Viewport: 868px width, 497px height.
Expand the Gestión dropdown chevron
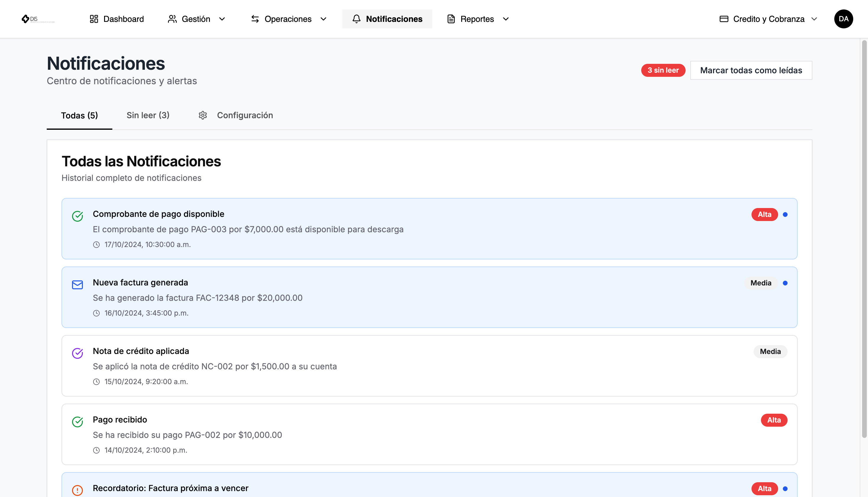(222, 19)
